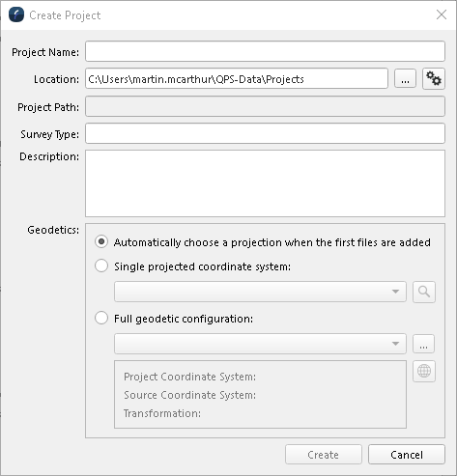Select automatically choose a projection option

pyautogui.click(x=101, y=241)
